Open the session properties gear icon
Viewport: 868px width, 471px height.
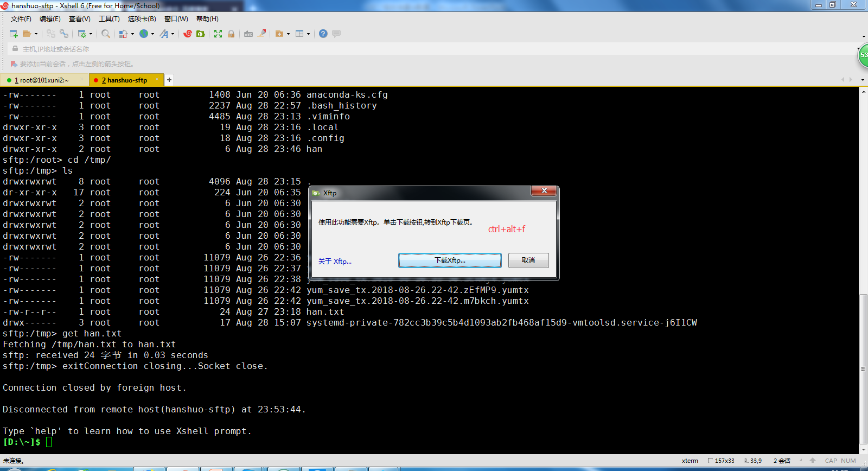(x=82, y=34)
